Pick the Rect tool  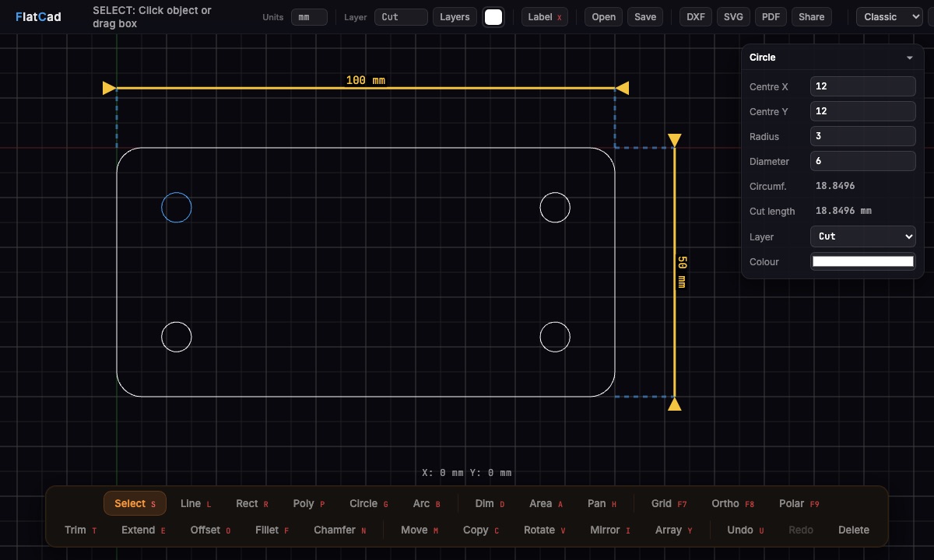click(x=251, y=503)
